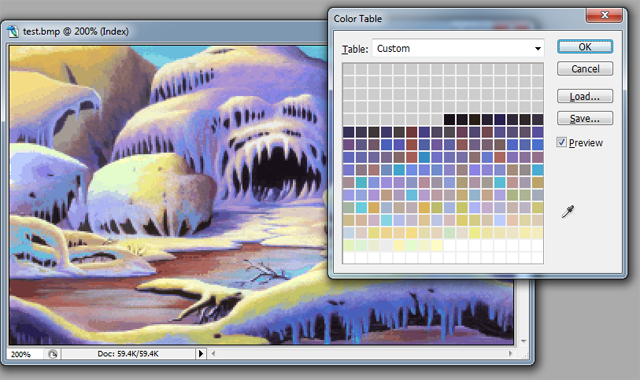Viewport: 640px width, 380px height.
Task: Click the vertical scrollbar down arrow
Action: [524, 341]
